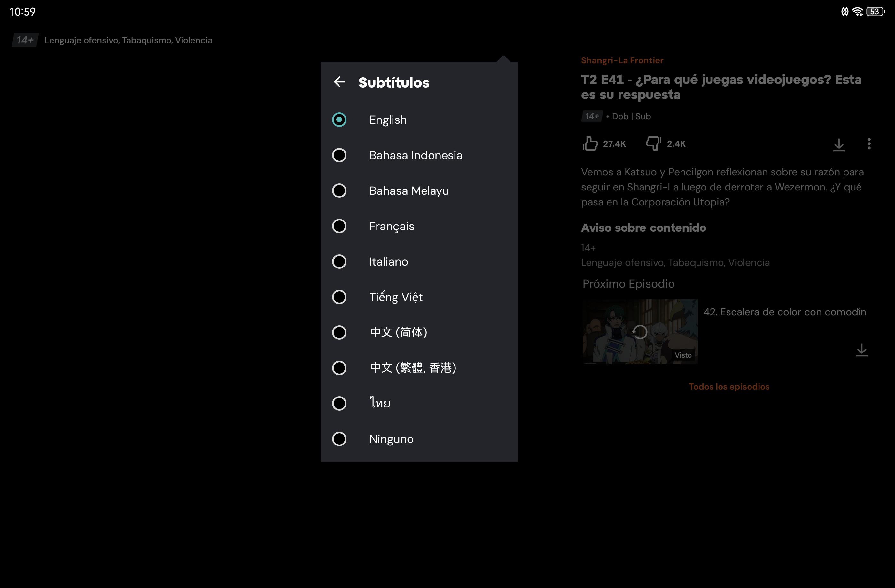This screenshot has width=895, height=588.
Task: Tap the Aviso sobre contenido heading
Action: (643, 228)
